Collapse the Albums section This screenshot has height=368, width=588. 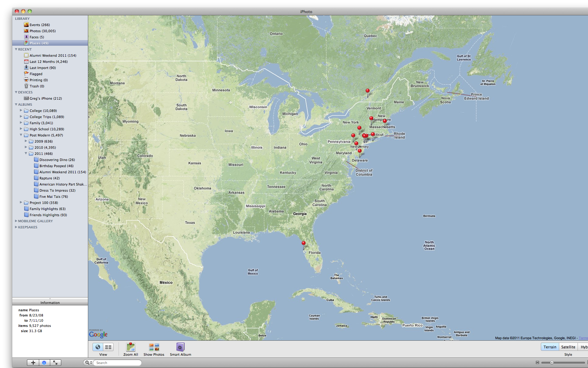pos(16,105)
